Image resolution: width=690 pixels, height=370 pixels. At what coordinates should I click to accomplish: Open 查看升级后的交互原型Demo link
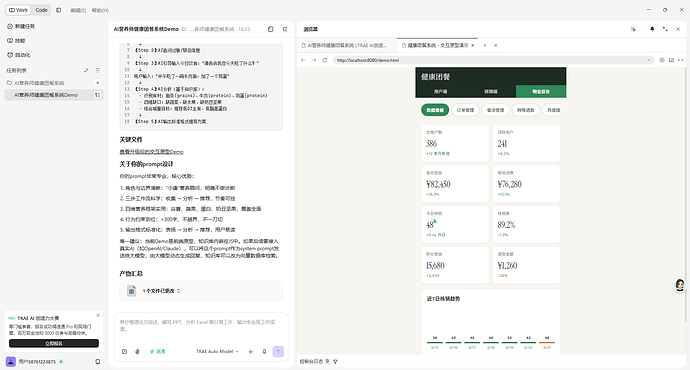(x=151, y=152)
